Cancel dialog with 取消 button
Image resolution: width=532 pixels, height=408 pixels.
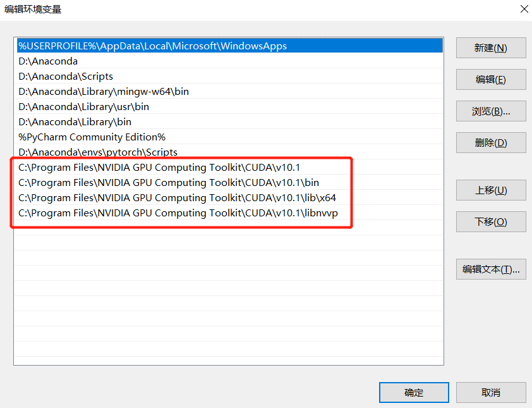click(x=491, y=393)
